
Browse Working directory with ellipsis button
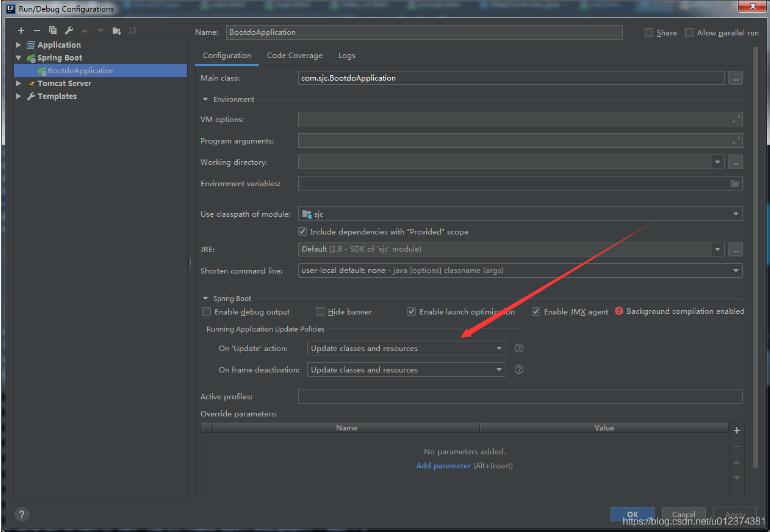[x=735, y=162]
